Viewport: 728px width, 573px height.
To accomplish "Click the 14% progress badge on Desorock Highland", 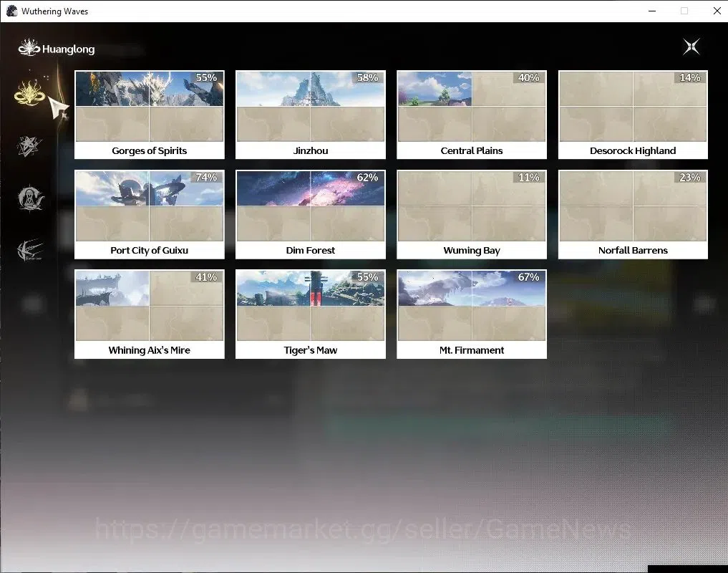I will [x=690, y=77].
